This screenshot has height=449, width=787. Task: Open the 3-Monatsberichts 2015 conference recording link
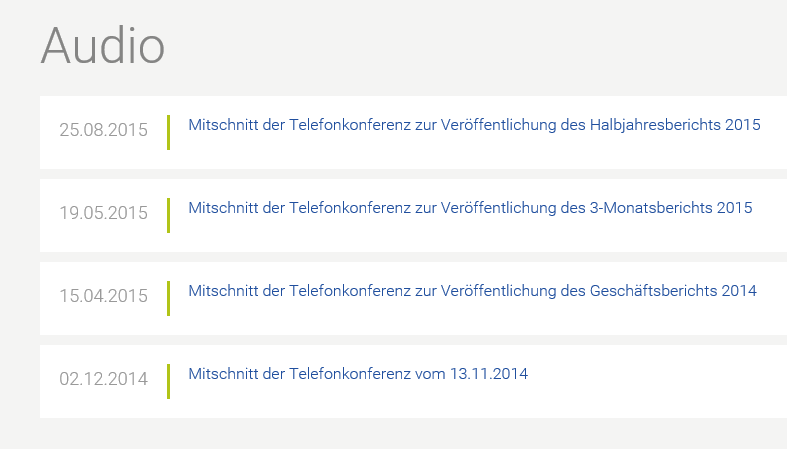click(x=470, y=208)
